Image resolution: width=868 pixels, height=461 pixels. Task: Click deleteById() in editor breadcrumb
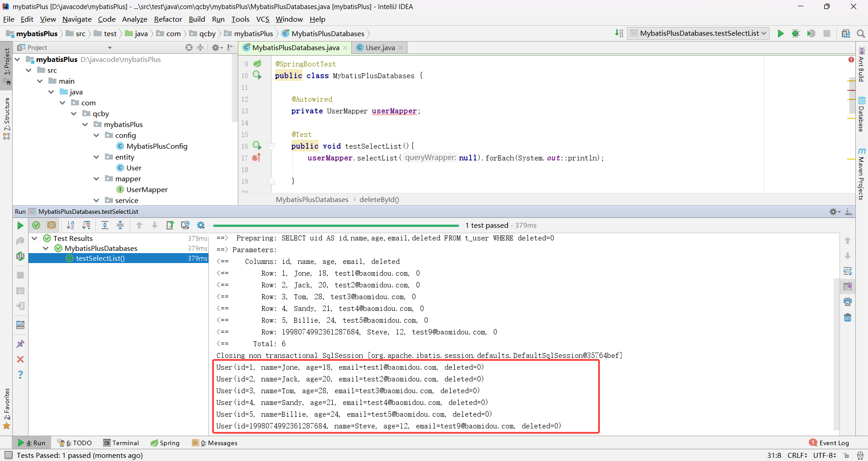click(x=379, y=199)
